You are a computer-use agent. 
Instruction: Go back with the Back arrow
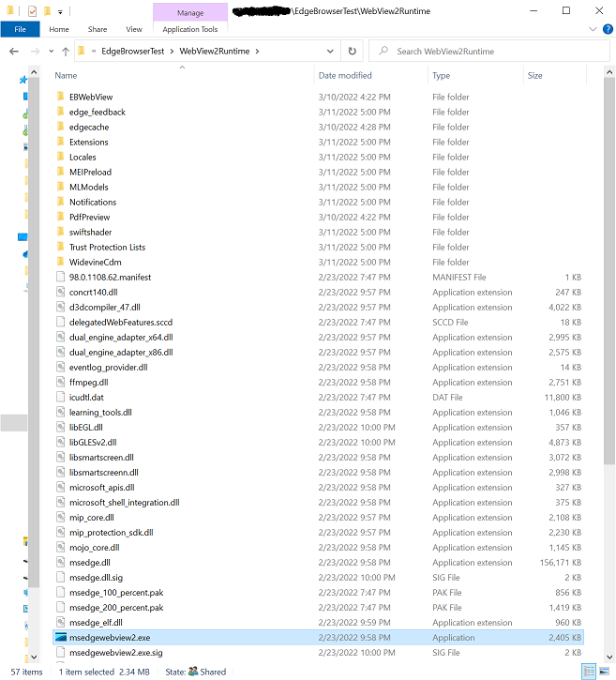point(14,52)
